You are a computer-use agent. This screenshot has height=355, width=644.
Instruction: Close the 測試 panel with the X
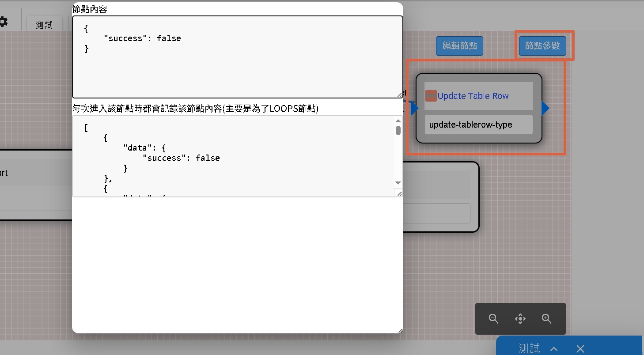(580, 349)
